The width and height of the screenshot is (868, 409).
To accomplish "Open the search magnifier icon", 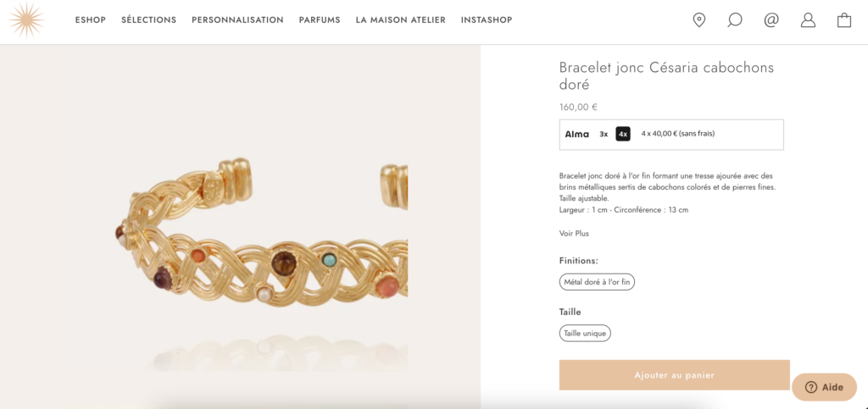I will pyautogui.click(x=735, y=20).
